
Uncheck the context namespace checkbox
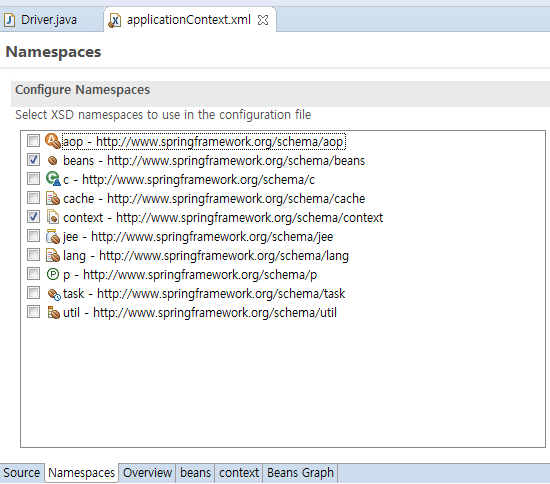[x=33, y=217]
